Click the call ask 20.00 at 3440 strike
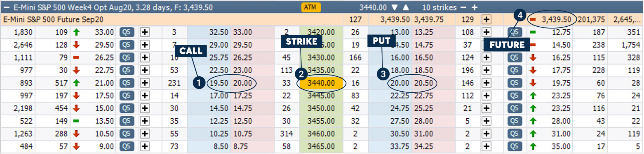Screen dimensions: 644x154 tap(243, 83)
